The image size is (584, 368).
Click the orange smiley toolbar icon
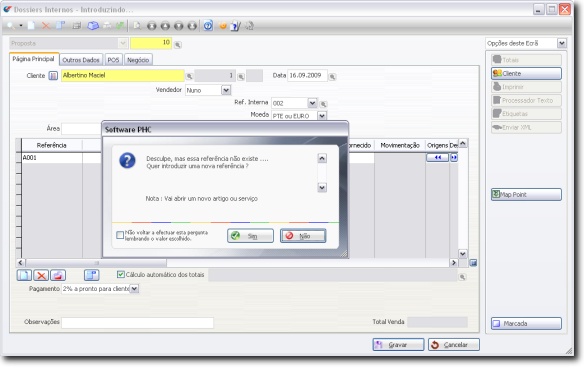click(x=223, y=26)
